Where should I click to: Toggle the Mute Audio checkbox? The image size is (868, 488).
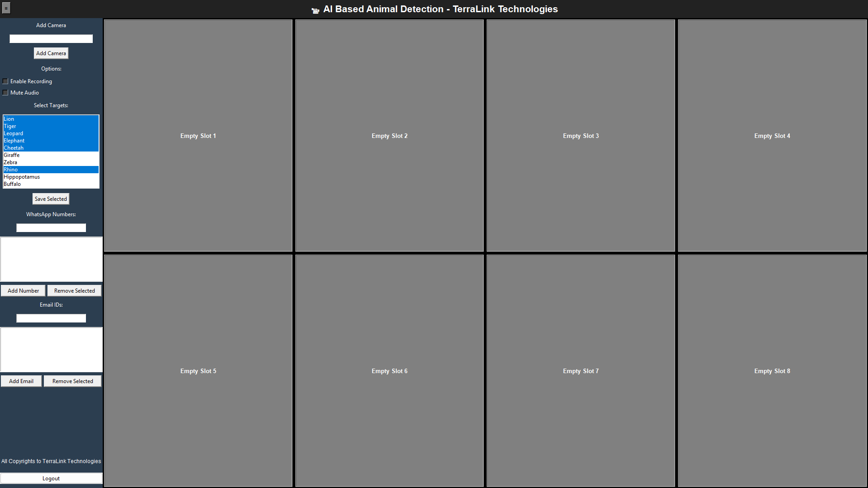pyautogui.click(x=5, y=93)
